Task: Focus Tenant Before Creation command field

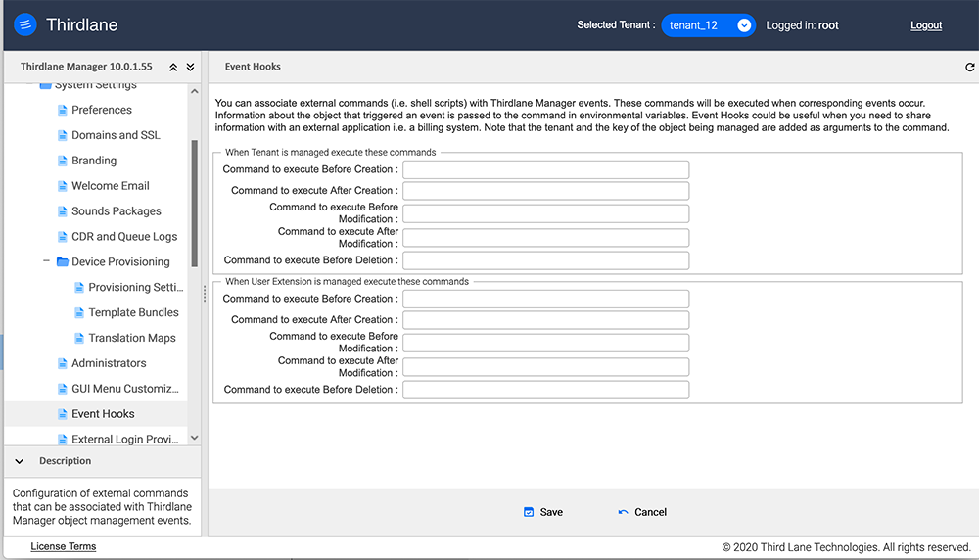Action: [545, 169]
